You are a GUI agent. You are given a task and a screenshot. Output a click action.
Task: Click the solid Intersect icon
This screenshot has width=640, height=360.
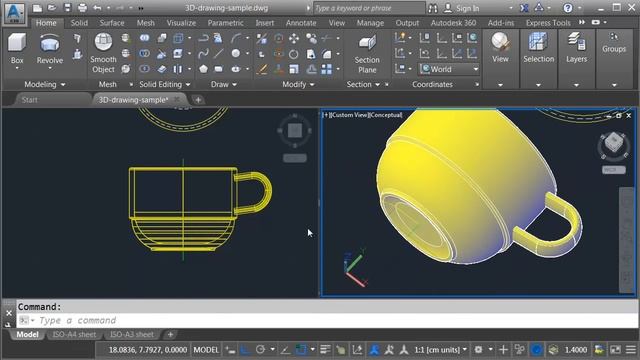point(144,69)
